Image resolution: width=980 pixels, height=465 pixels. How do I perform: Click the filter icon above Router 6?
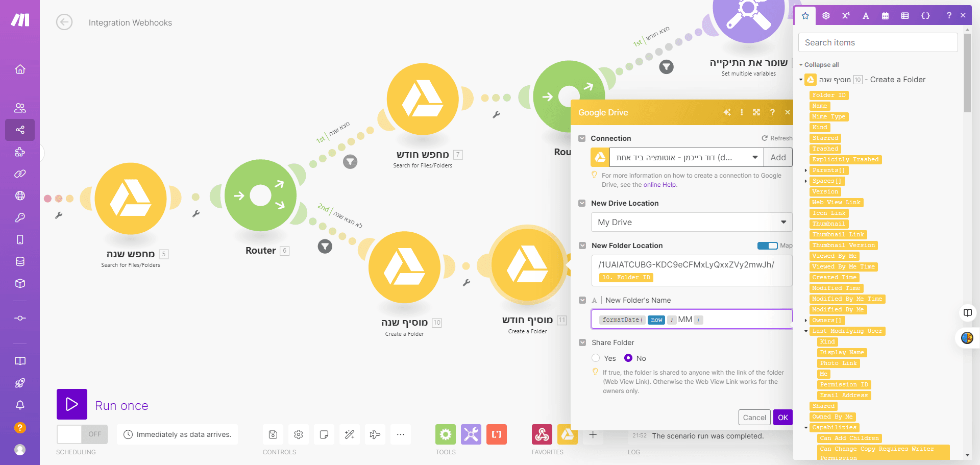(x=350, y=162)
